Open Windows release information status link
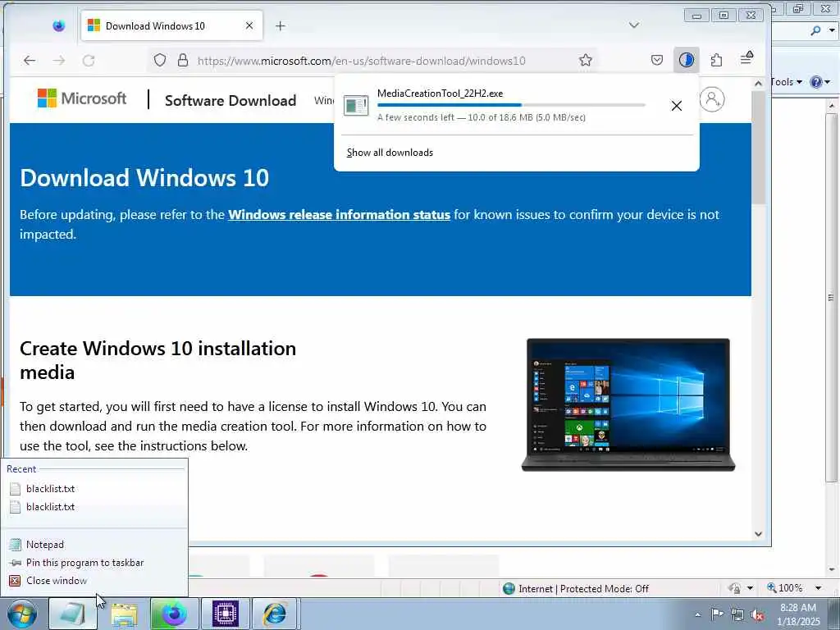 pyautogui.click(x=339, y=215)
